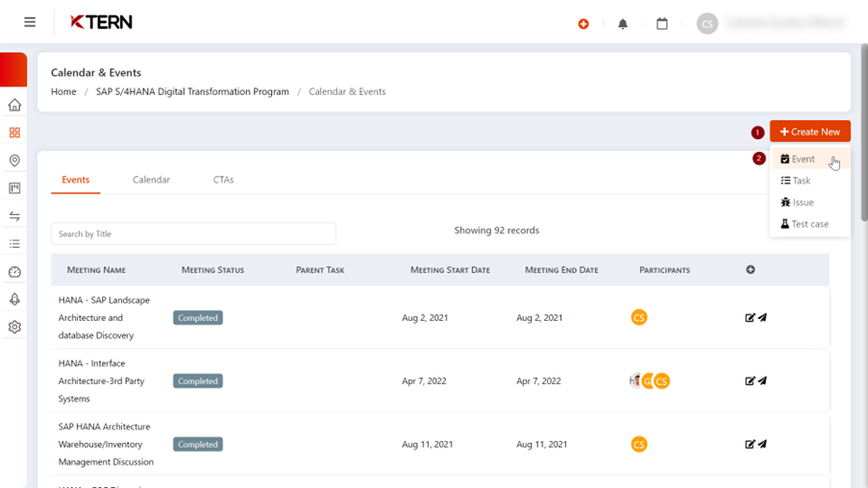Click the Search by Title field
The width and height of the screenshot is (868, 488).
tap(193, 233)
